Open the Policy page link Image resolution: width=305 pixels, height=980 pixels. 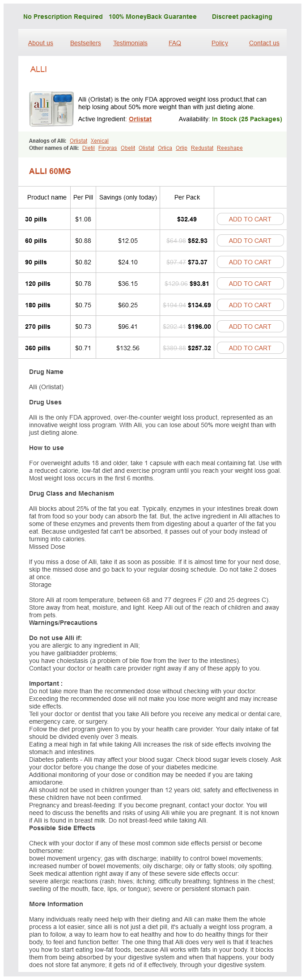(x=220, y=43)
